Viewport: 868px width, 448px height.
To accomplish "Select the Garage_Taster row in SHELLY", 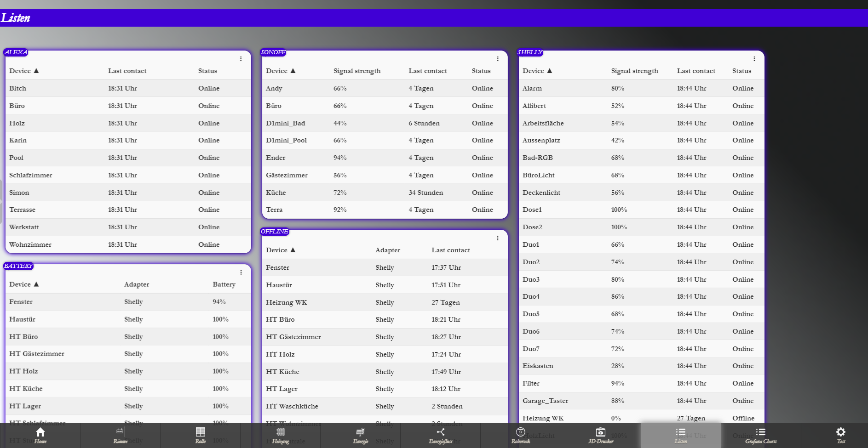I will pyautogui.click(x=641, y=401).
